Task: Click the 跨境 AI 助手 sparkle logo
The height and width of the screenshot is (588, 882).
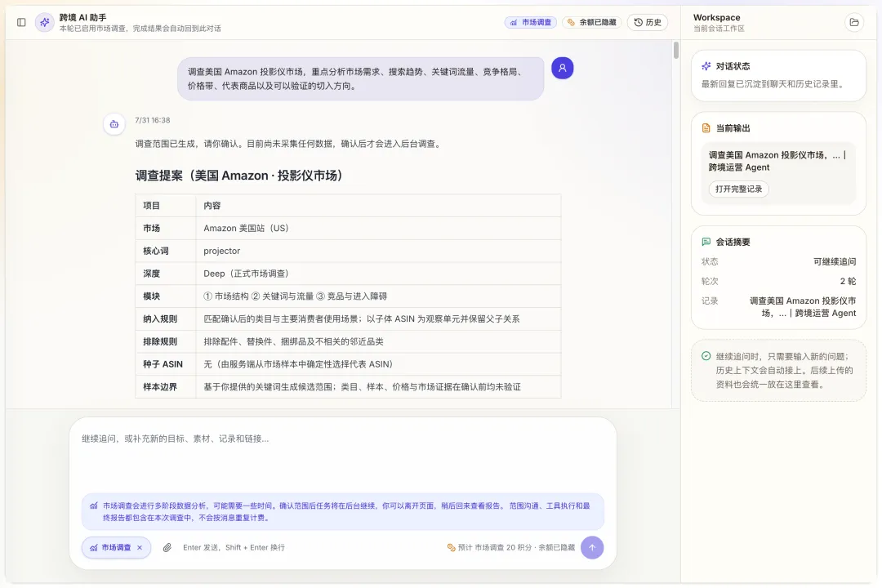Action: coord(44,23)
